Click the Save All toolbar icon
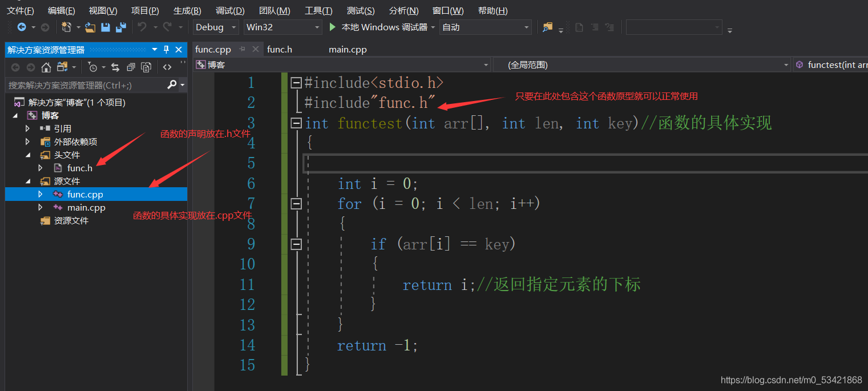 [x=120, y=27]
